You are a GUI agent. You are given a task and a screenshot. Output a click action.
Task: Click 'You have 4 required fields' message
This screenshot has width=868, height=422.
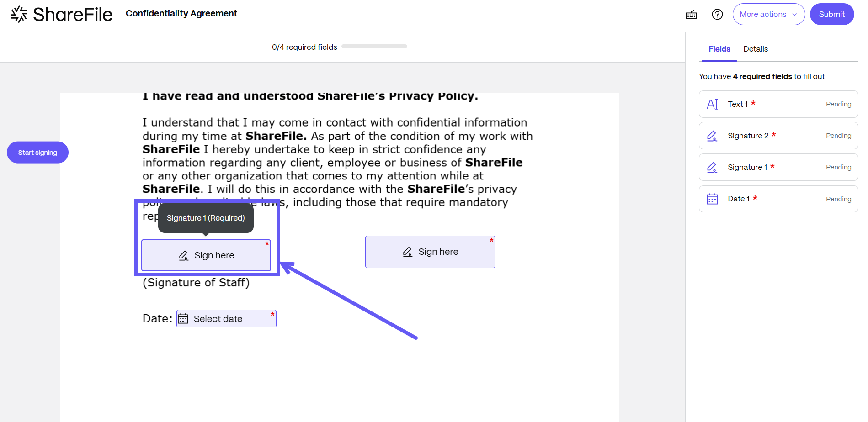coord(761,76)
